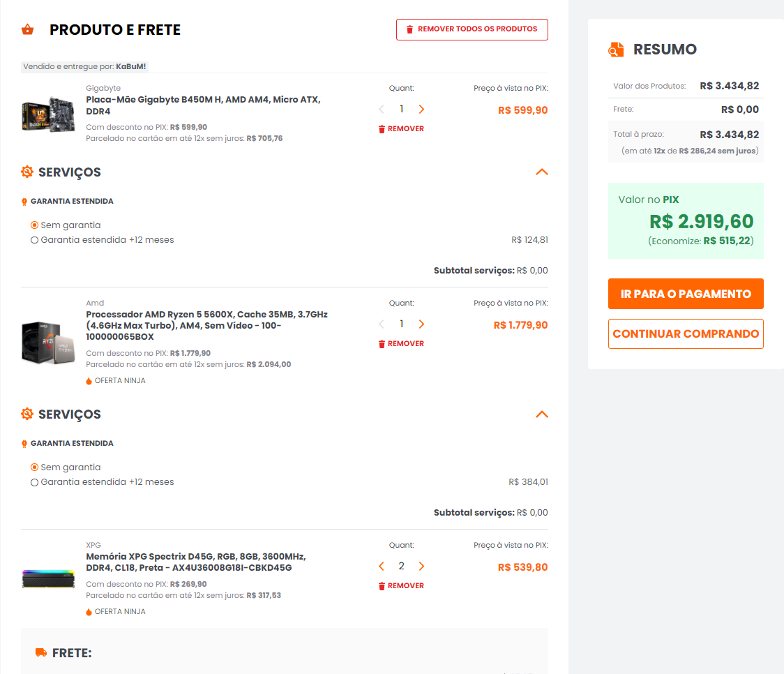
Task: Decrease XPG Spectrix memory quantity arrow
Action: tap(382, 566)
